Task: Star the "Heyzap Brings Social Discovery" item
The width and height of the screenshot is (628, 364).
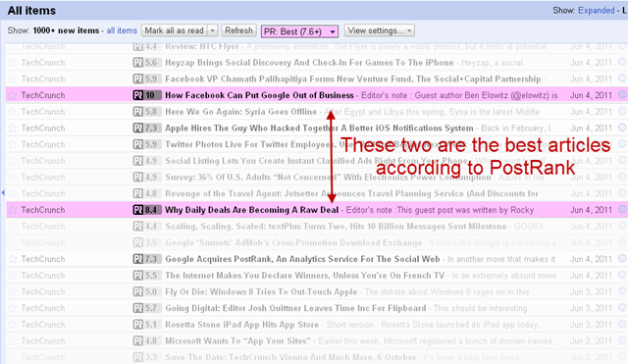Action: pyautogui.click(x=13, y=63)
